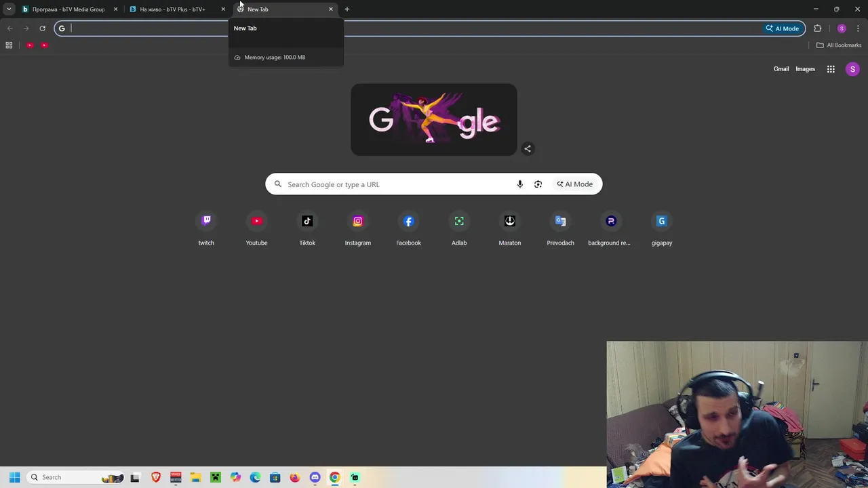
Task: Open Firefox from the taskbar
Action: [295, 477]
